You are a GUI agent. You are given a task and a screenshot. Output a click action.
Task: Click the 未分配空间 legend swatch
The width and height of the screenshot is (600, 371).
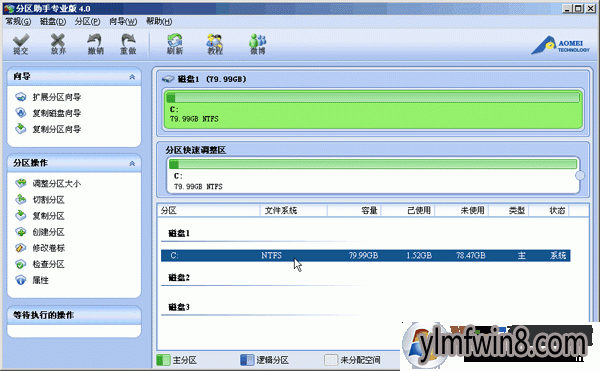(x=331, y=360)
